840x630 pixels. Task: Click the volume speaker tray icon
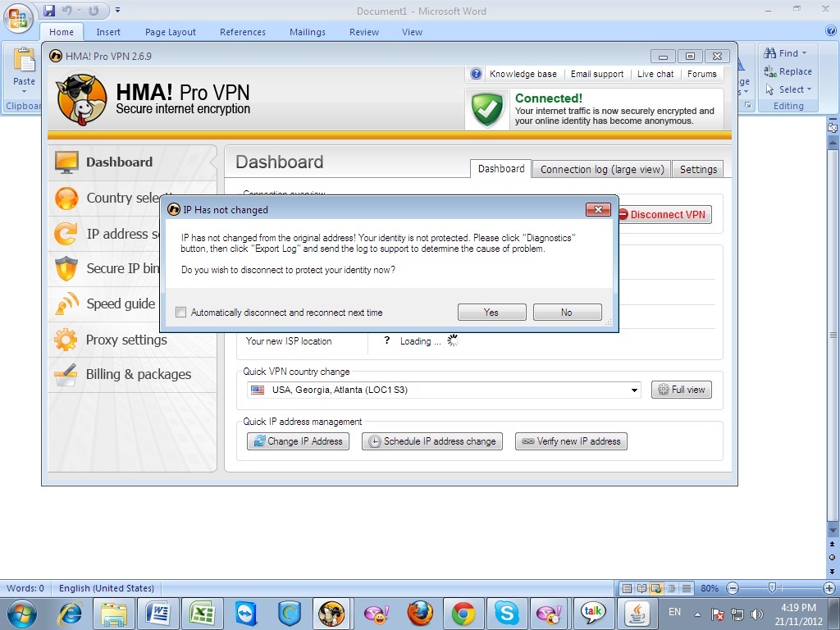pos(757,614)
